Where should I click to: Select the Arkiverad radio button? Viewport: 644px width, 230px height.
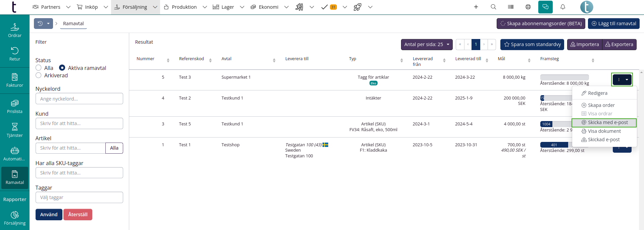pyautogui.click(x=39, y=75)
